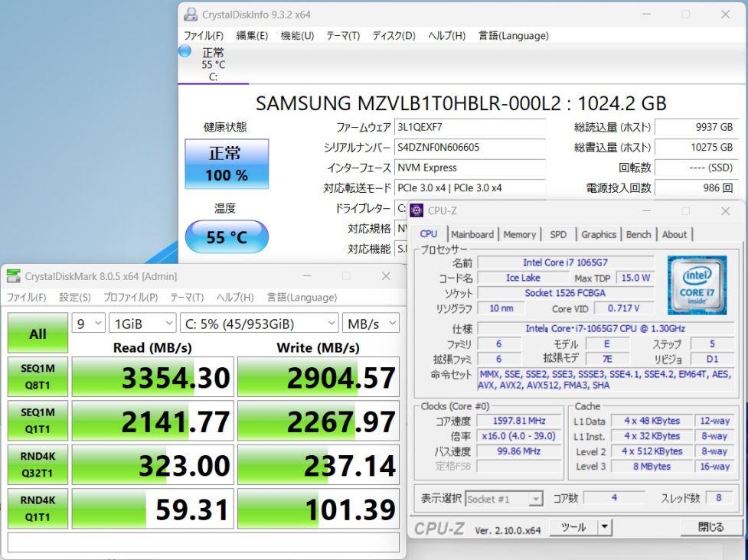The height and width of the screenshot is (560, 748).
Task: Click the blue health status orb for drive C:
Action: (x=185, y=51)
